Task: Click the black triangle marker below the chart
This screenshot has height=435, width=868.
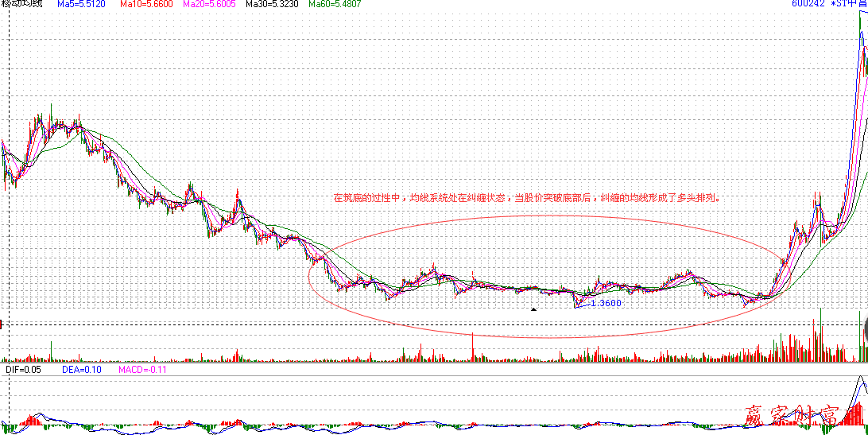Action: pos(534,309)
